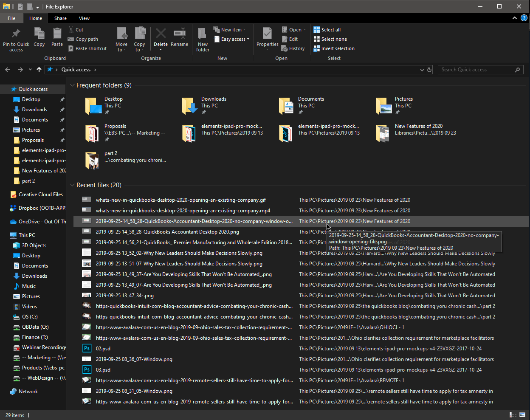This screenshot has width=530, height=420.
Task: Click the Refresh button in address bar
Action: 429,70
